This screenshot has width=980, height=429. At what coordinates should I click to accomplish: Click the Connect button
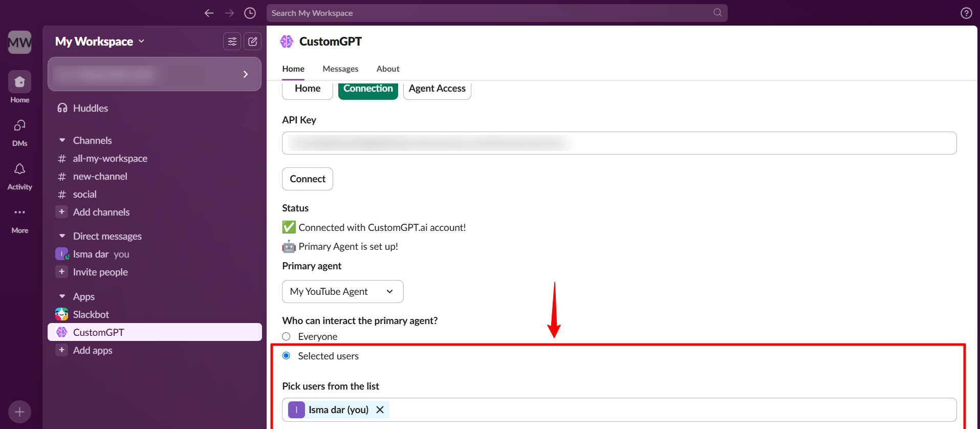tap(308, 179)
